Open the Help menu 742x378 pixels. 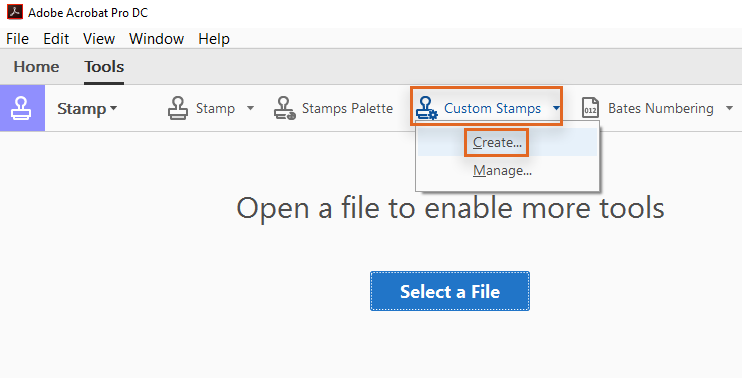214,39
